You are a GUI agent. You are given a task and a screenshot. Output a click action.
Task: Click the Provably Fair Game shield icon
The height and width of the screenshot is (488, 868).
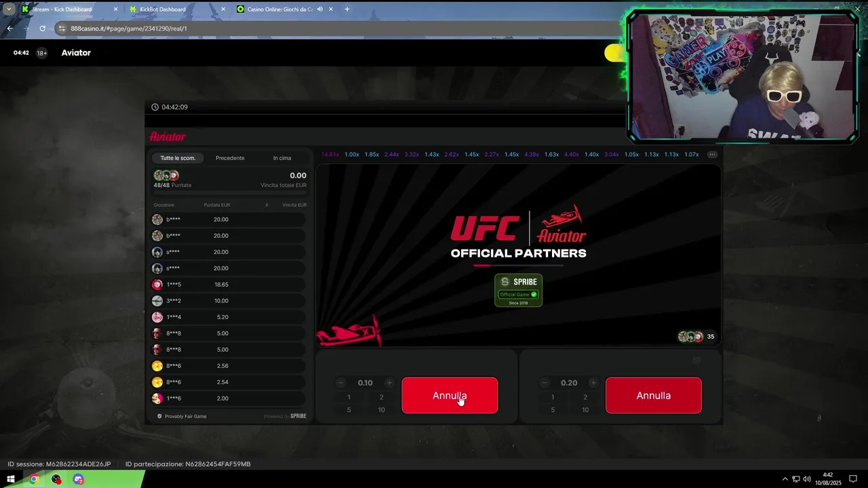[x=159, y=416]
